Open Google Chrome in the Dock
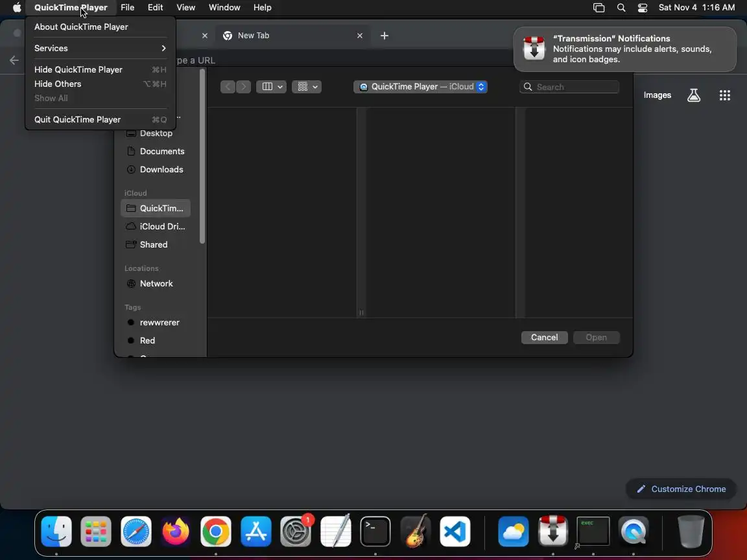This screenshot has width=747, height=560. click(216, 531)
